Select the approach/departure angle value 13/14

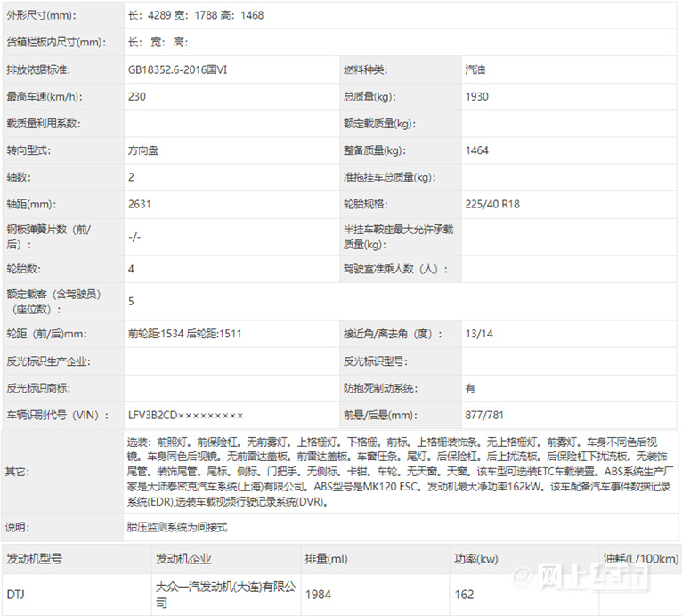point(479,334)
